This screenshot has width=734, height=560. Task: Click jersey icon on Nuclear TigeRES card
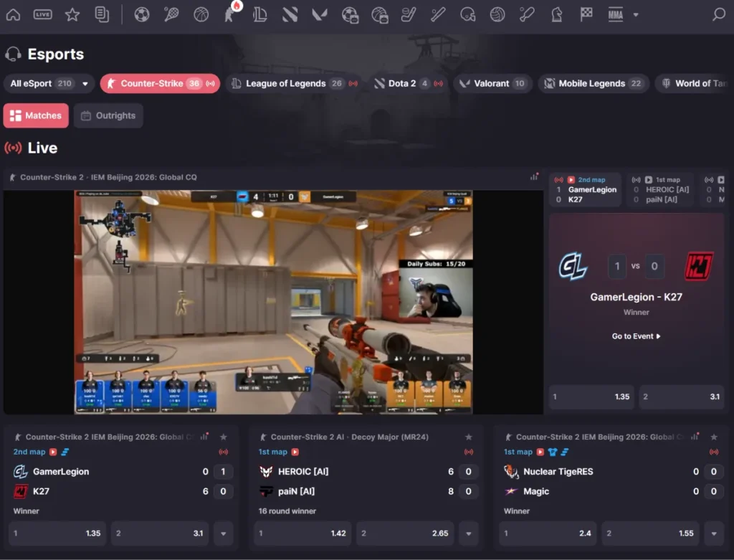pyautogui.click(x=553, y=452)
